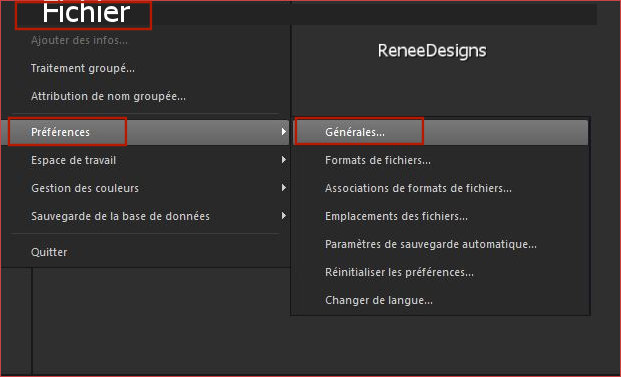
Task: Select Changer de langue...
Action: (x=379, y=300)
